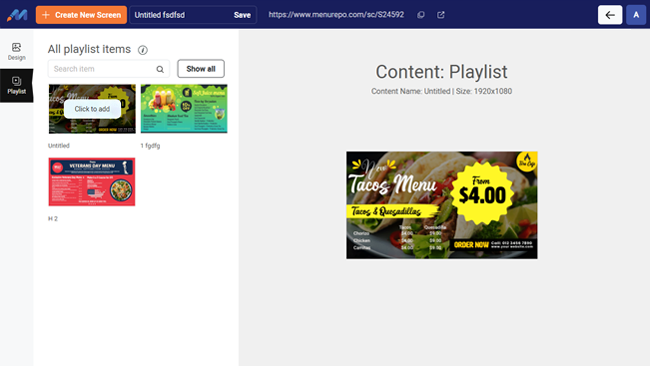Open the user avatar A menu
This screenshot has height=366, width=650.
636,15
